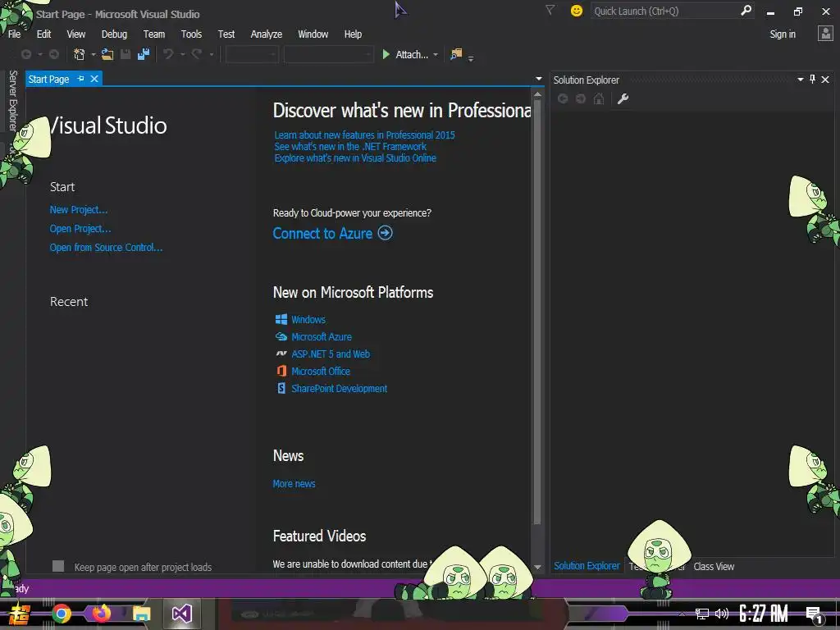The width and height of the screenshot is (840, 630).
Task: Click Open from Source Control... link
Action: click(106, 248)
